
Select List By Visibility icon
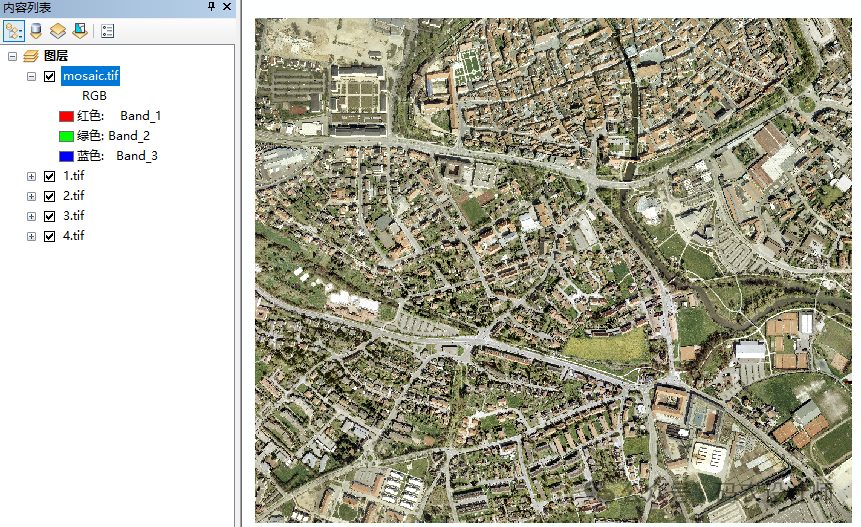click(58, 31)
